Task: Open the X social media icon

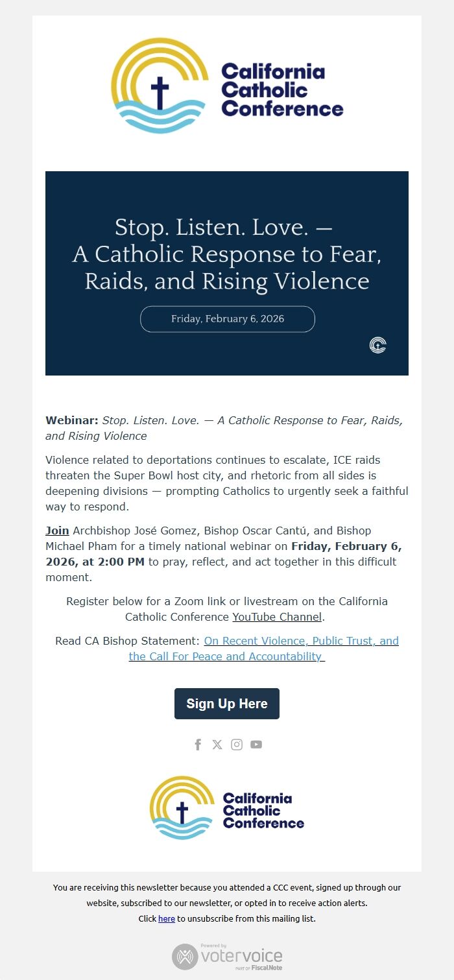Action: [x=217, y=744]
